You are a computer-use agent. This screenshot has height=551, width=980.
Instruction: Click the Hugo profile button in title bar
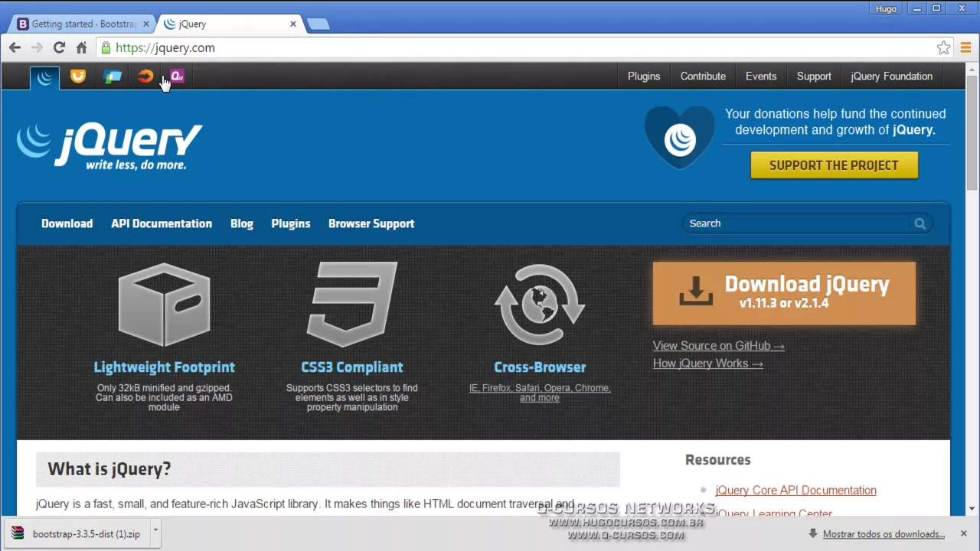click(x=886, y=8)
